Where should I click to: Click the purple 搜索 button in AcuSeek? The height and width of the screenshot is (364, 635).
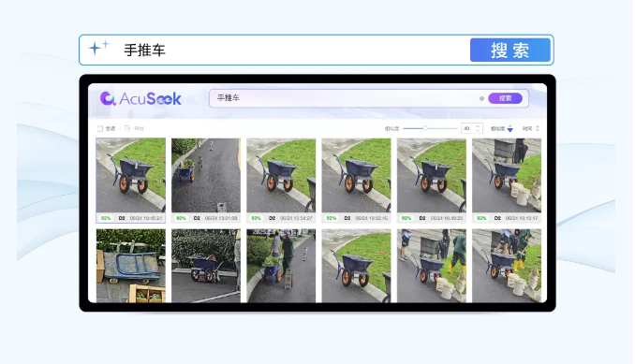coord(505,98)
